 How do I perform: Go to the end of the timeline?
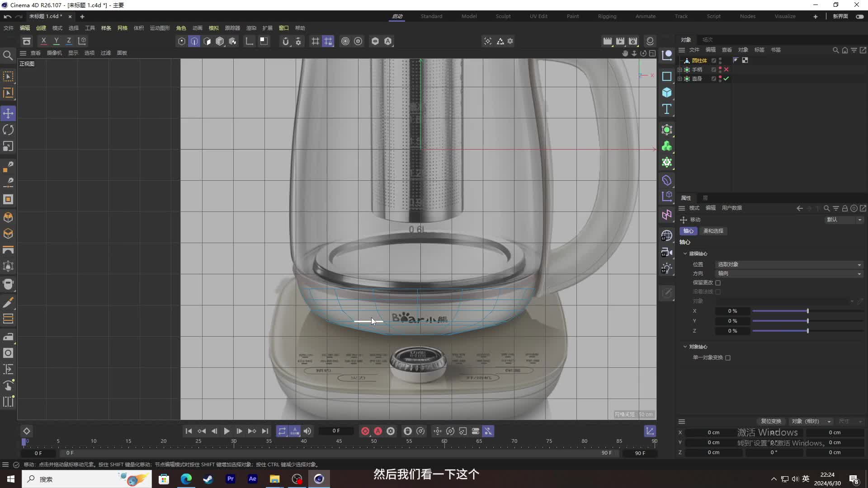pos(265,431)
